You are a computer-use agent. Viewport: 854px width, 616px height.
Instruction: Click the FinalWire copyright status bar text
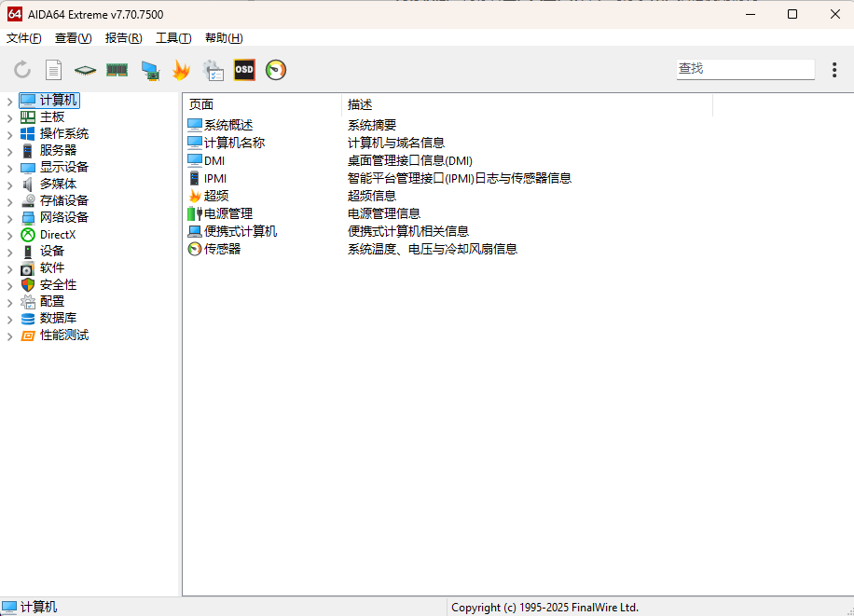(544, 608)
